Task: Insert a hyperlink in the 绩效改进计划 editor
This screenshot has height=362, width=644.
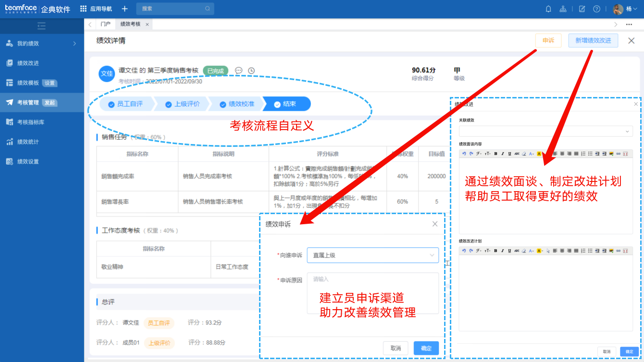Action: click(x=619, y=250)
